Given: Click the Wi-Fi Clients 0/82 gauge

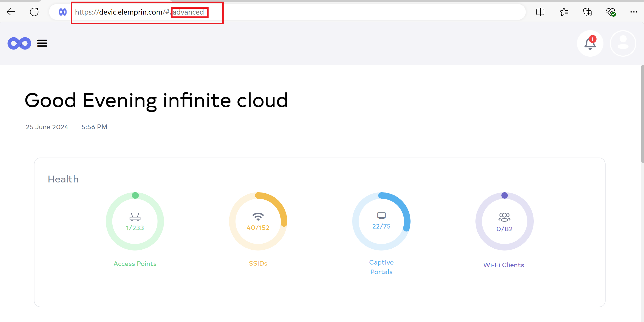Looking at the screenshot, I should tap(504, 221).
